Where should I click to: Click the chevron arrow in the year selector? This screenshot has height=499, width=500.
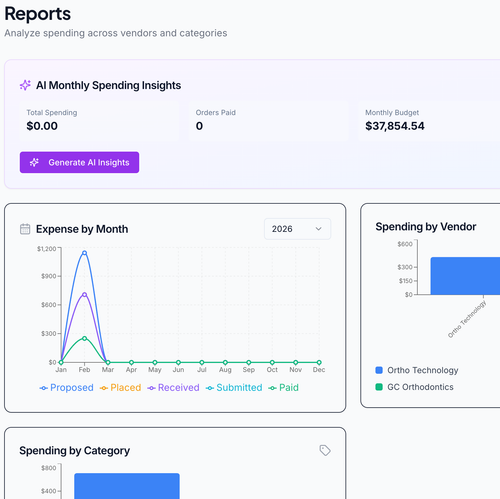click(x=319, y=229)
